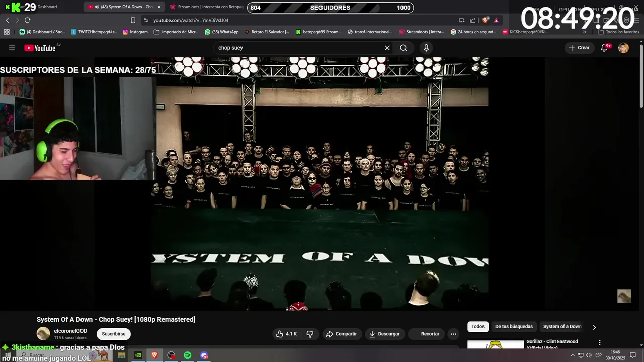Open YouTube notifications bell
Screen dimensions: 644x362
(605, 48)
